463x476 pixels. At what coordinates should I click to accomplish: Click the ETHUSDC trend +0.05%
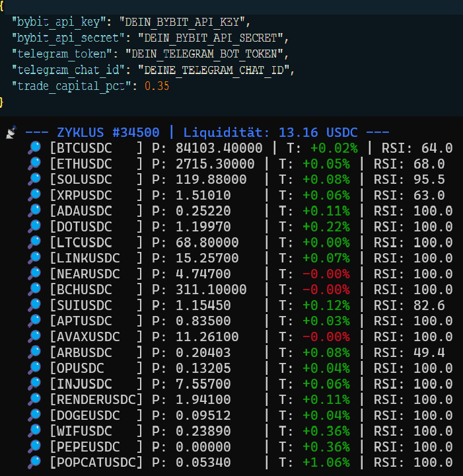326,164
